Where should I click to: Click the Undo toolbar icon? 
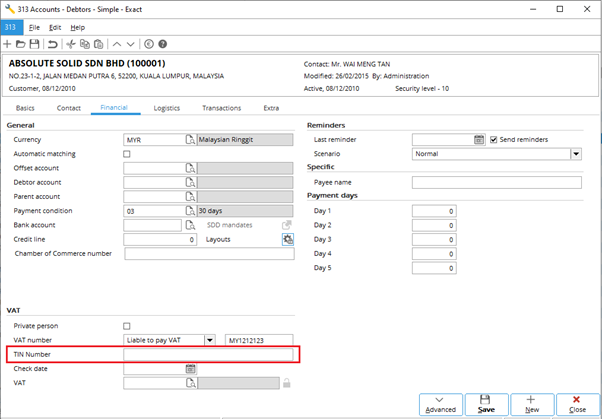coord(53,44)
